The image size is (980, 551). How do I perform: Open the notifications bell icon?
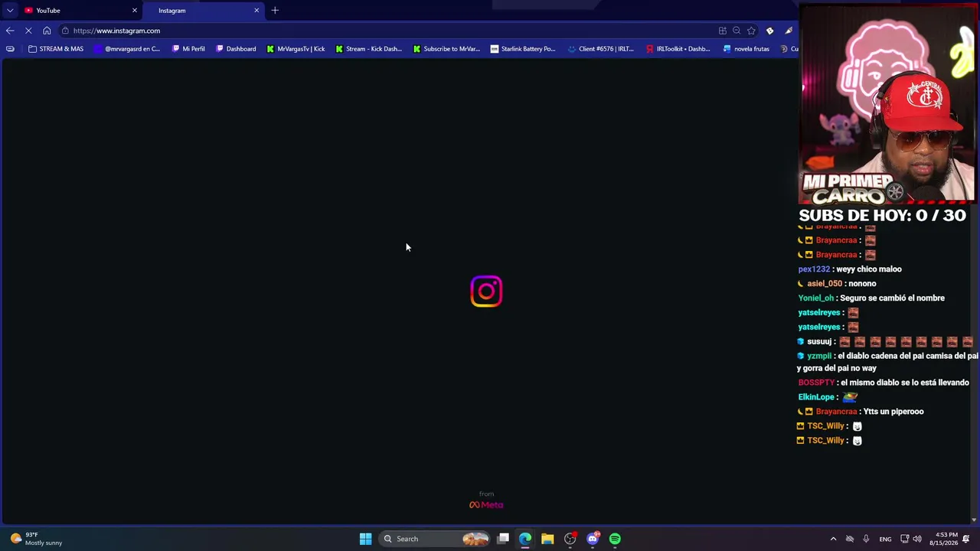coord(966,539)
